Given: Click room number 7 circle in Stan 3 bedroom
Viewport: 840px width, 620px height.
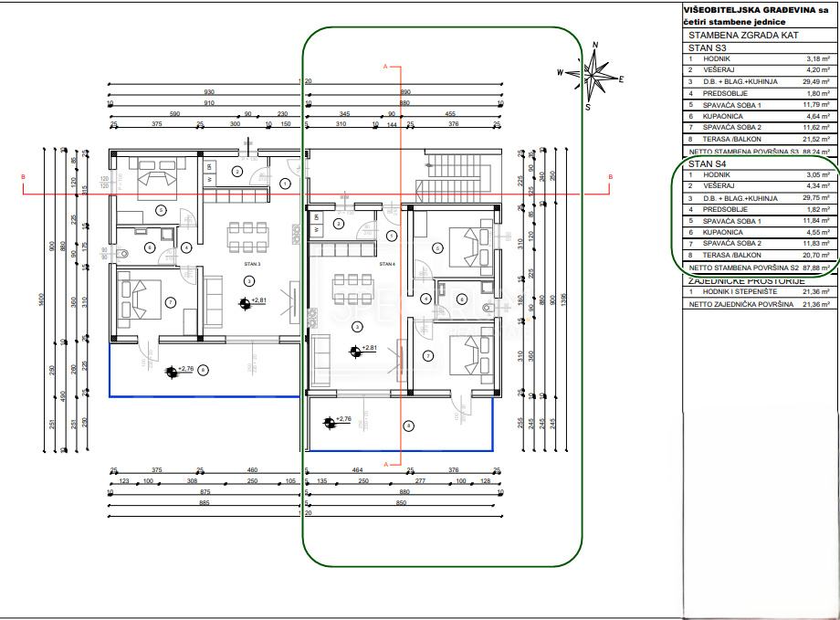Looking at the screenshot, I should 171,303.
